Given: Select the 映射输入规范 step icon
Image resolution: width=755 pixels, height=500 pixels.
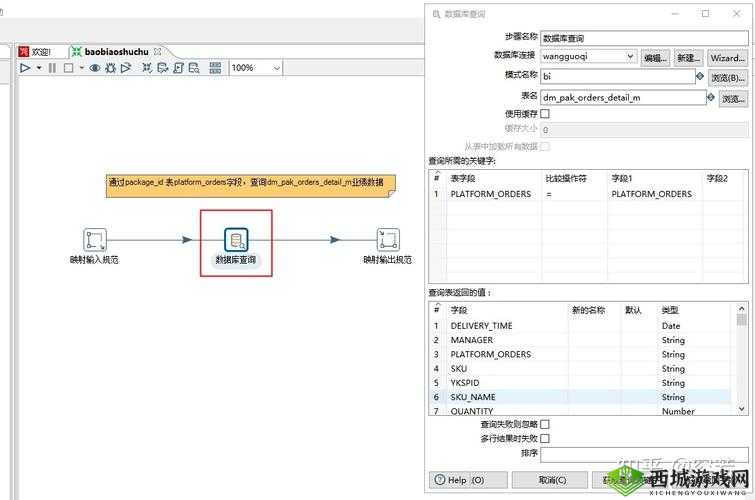Looking at the screenshot, I should [95, 240].
